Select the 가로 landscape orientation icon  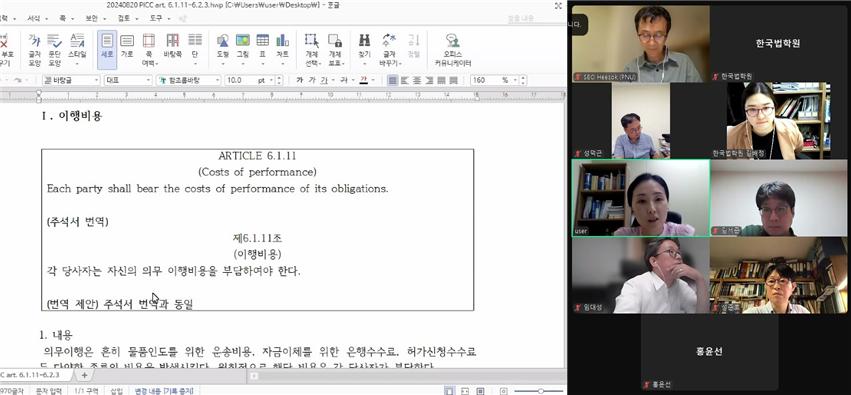[x=127, y=46]
